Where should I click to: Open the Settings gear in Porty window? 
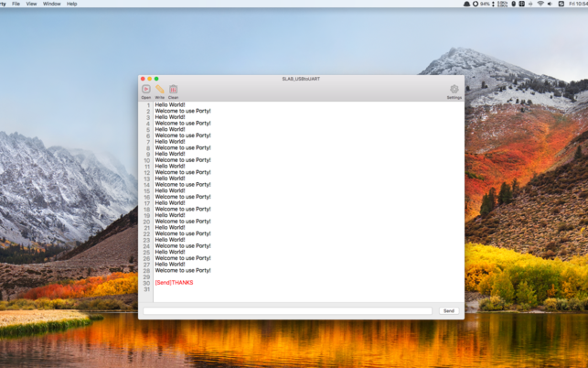coord(454,90)
